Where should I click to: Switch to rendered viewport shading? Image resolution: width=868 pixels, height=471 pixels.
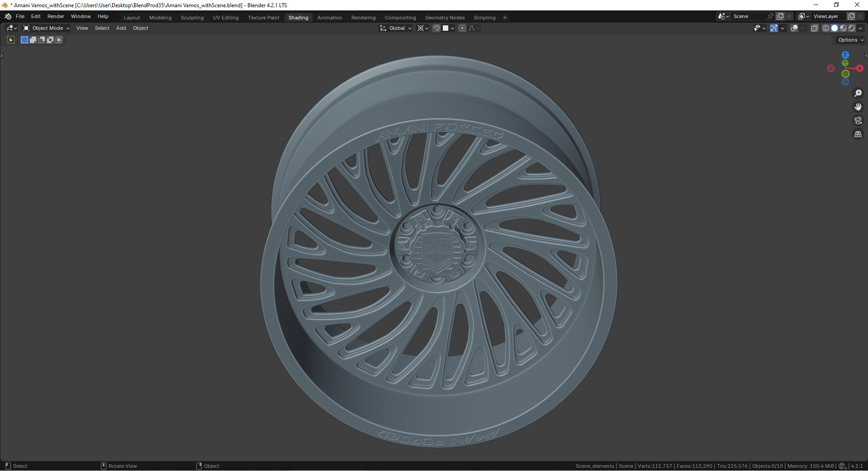pyautogui.click(x=852, y=28)
